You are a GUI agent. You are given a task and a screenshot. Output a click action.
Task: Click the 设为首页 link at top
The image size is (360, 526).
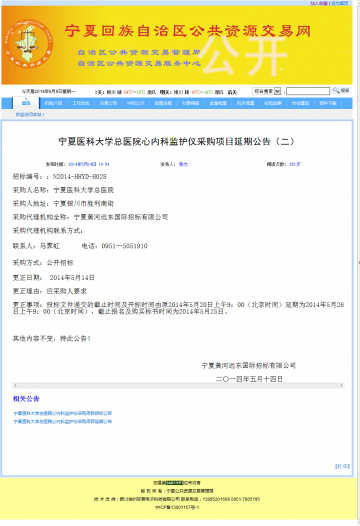(340, 3)
